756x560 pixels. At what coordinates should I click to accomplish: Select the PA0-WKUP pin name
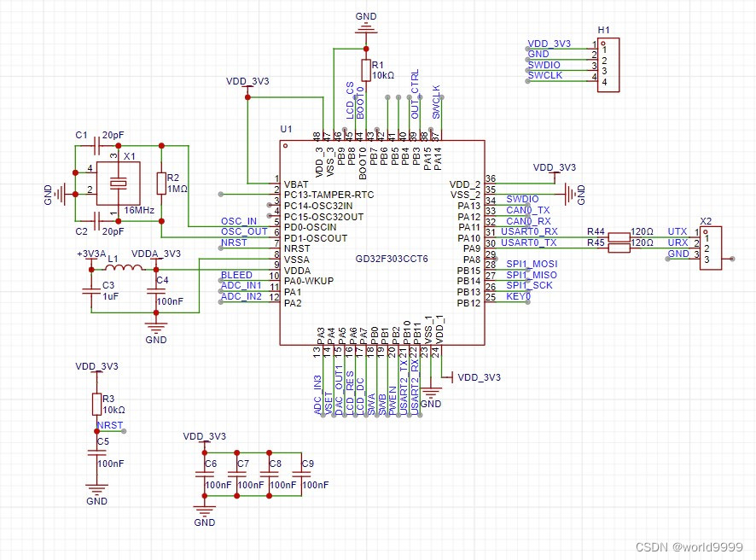309,281
